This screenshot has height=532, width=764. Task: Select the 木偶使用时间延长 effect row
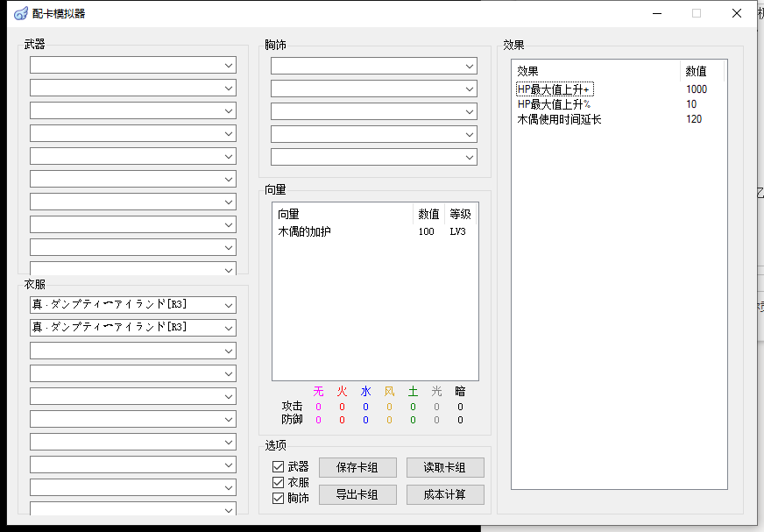(559, 119)
